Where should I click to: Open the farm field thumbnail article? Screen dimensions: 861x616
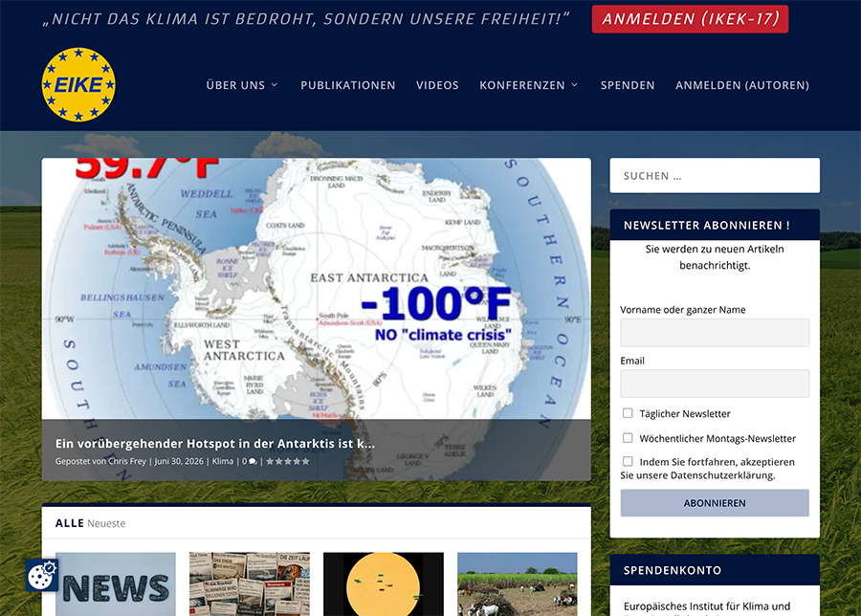[x=518, y=584]
